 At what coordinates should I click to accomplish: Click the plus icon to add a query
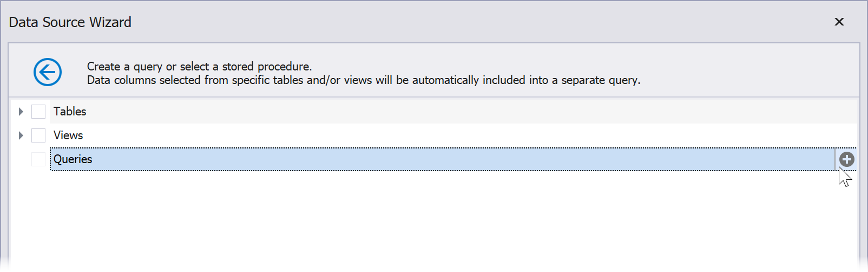[x=847, y=159]
